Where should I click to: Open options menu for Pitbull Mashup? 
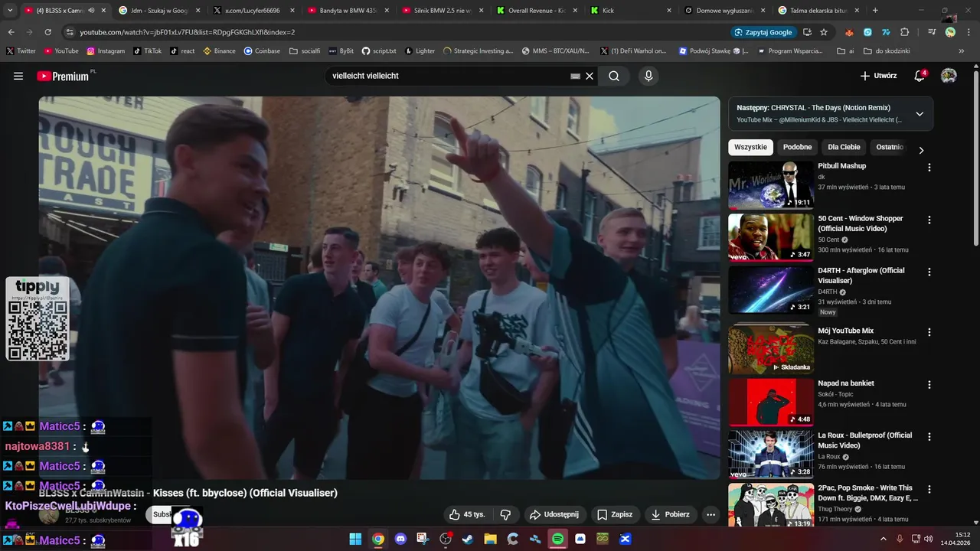(929, 167)
